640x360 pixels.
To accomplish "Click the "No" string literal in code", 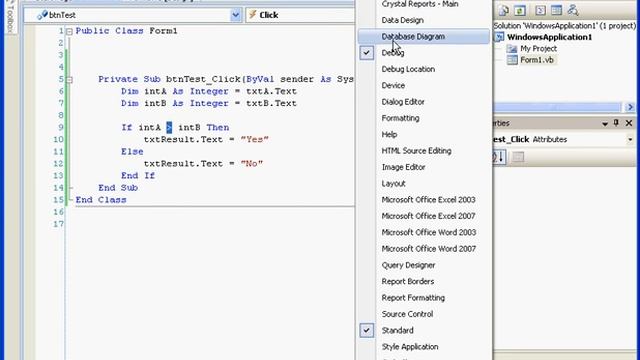I will 251,164.
